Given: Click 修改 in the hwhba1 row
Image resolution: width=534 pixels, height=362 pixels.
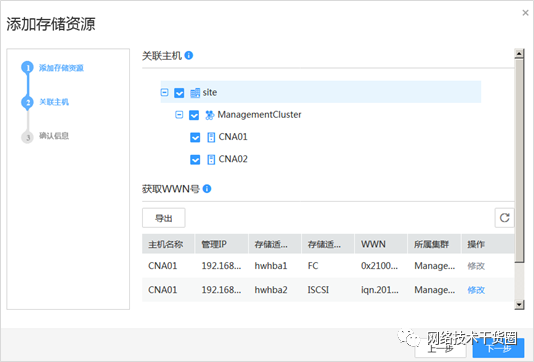Looking at the screenshot, I should coord(476,266).
